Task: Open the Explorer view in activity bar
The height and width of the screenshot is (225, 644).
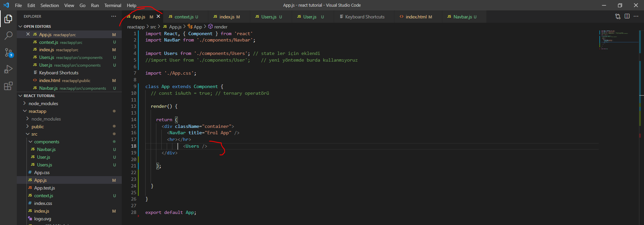Action: tap(8, 19)
